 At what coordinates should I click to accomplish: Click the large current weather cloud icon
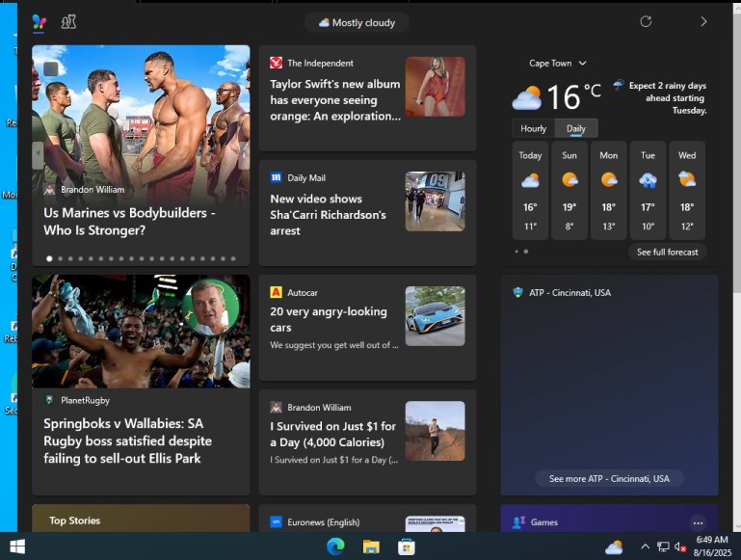pos(526,97)
